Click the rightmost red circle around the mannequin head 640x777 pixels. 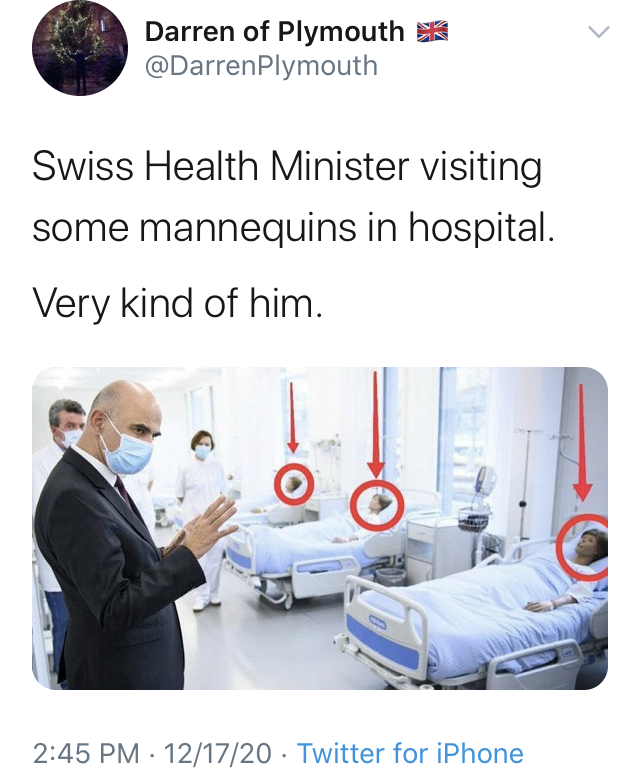pos(582,547)
